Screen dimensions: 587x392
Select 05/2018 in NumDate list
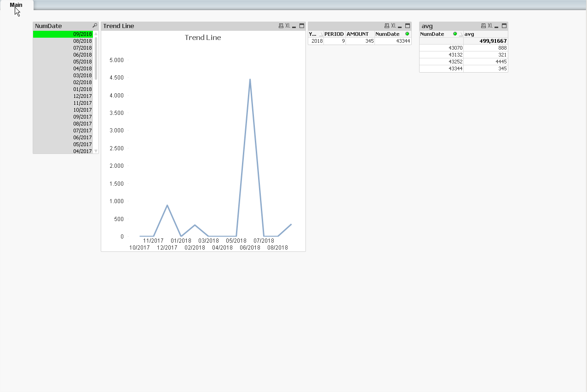point(63,62)
